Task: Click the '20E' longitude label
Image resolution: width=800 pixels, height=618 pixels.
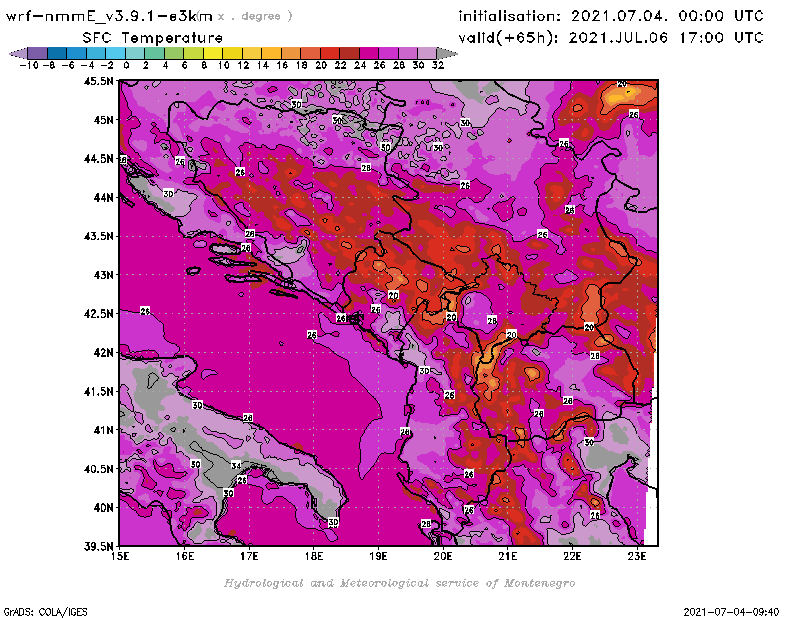Action: (443, 556)
